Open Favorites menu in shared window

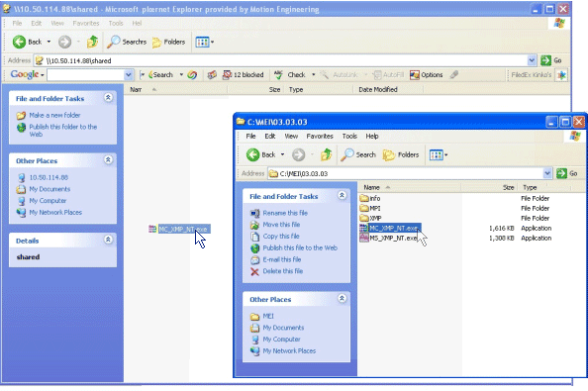pyautogui.click(x=86, y=23)
